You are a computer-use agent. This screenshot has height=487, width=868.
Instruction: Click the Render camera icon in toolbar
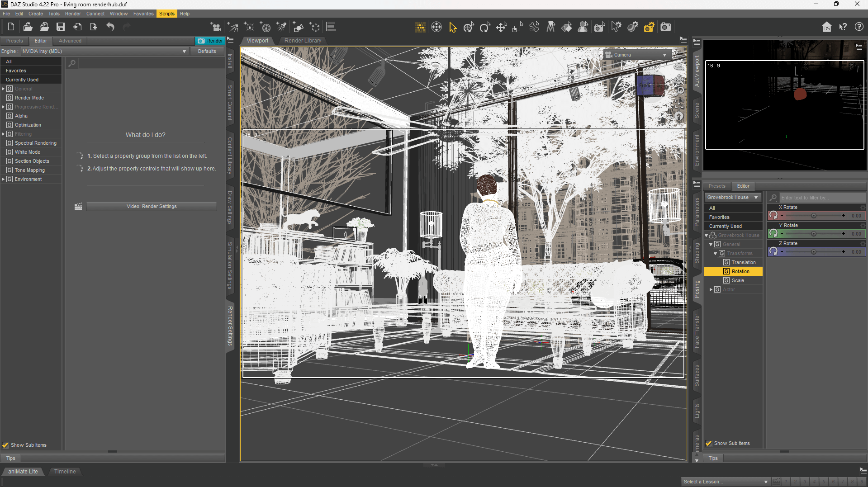[x=666, y=27]
